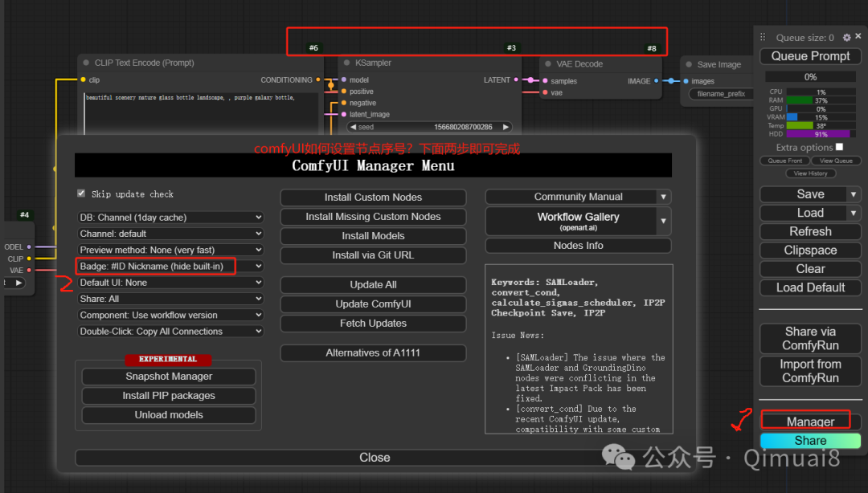Click Install Custom Nodes

coord(373,198)
